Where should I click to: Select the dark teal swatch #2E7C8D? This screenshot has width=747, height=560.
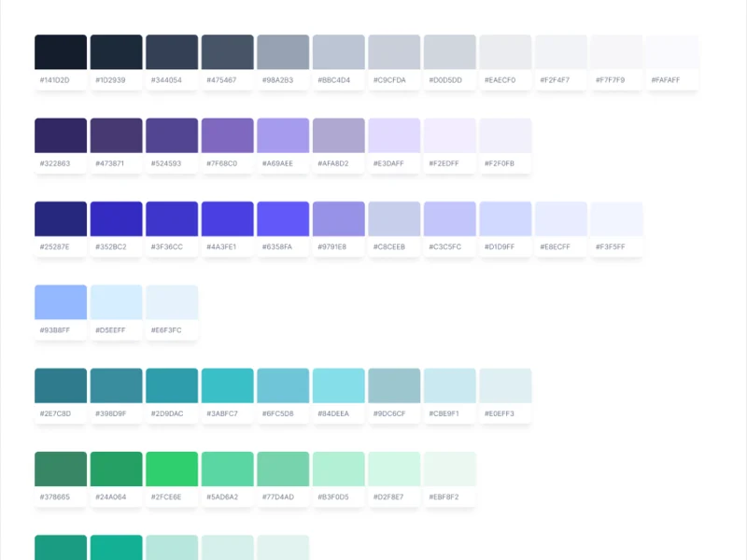[x=61, y=385]
